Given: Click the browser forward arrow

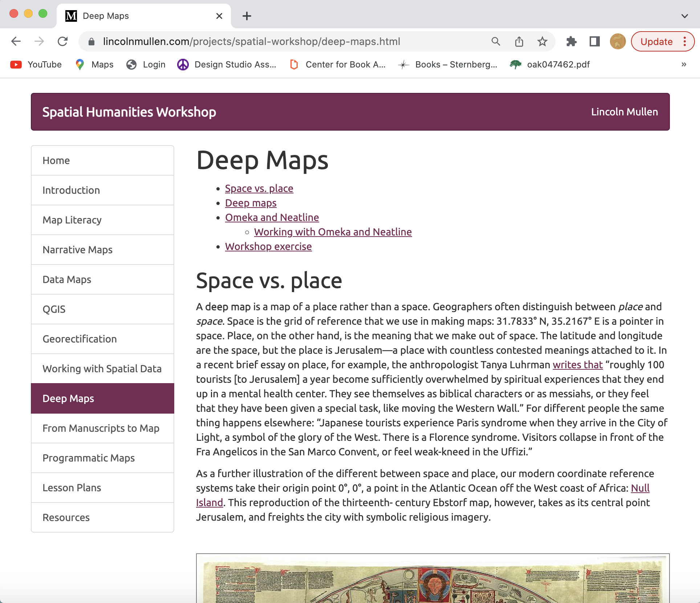Looking at the screenshot, I should 39,41.
